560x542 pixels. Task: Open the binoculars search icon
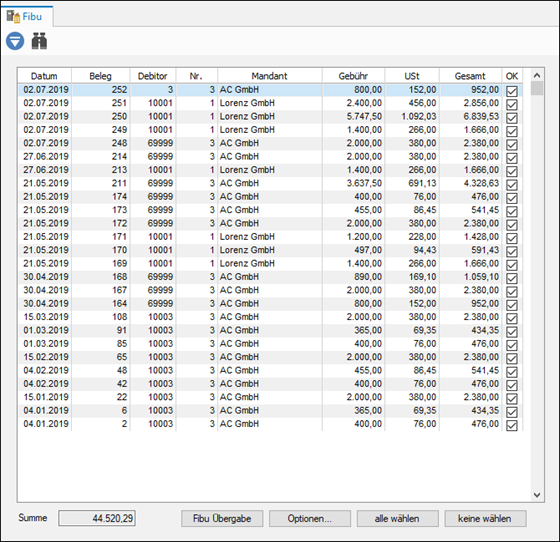click(x=39, y=41)
